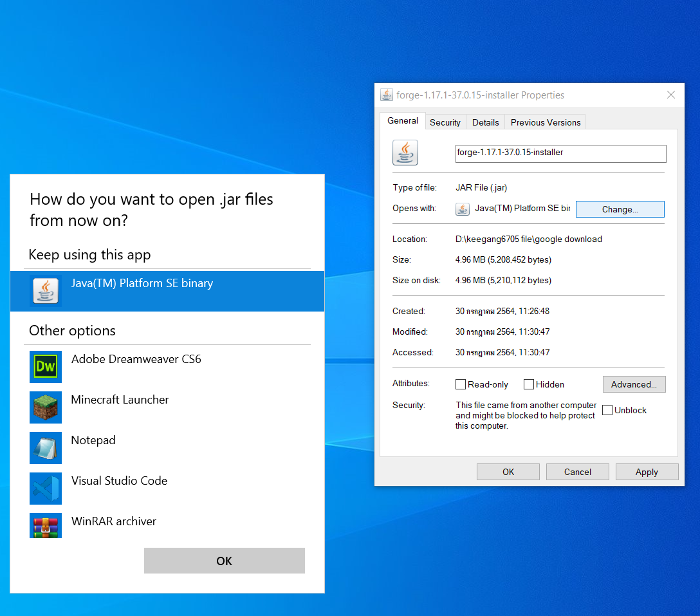Select the Visual Studio Code label
Viewport: 700px width, 616px height.
pyautogui.click(x=119, y=481)
